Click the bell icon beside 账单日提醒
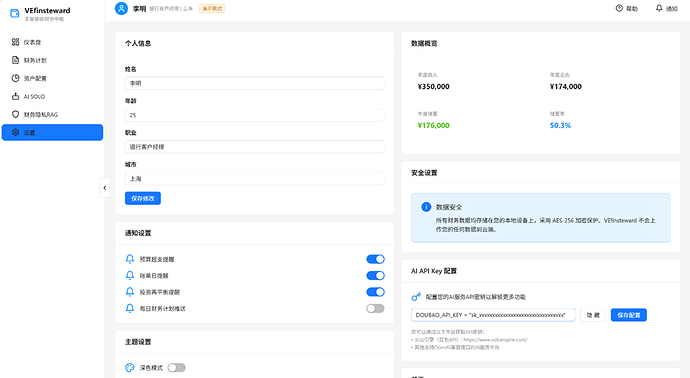Screen dimensions: 690x378 [x=130, y=275]
